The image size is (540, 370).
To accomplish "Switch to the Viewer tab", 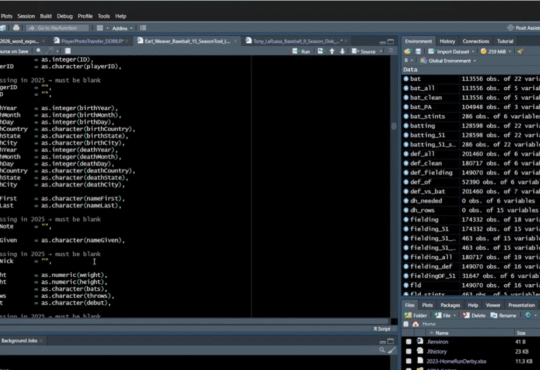I will click(493, 305).
